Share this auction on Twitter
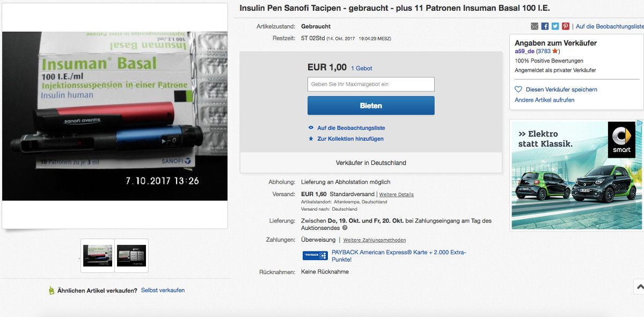The width and height of the screenshot is (644, 317). pos(555,26)
